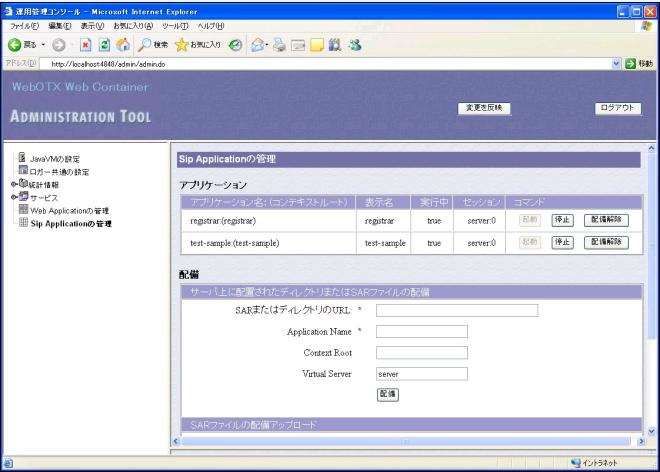Click the Application Name input field

click(422, 331)
